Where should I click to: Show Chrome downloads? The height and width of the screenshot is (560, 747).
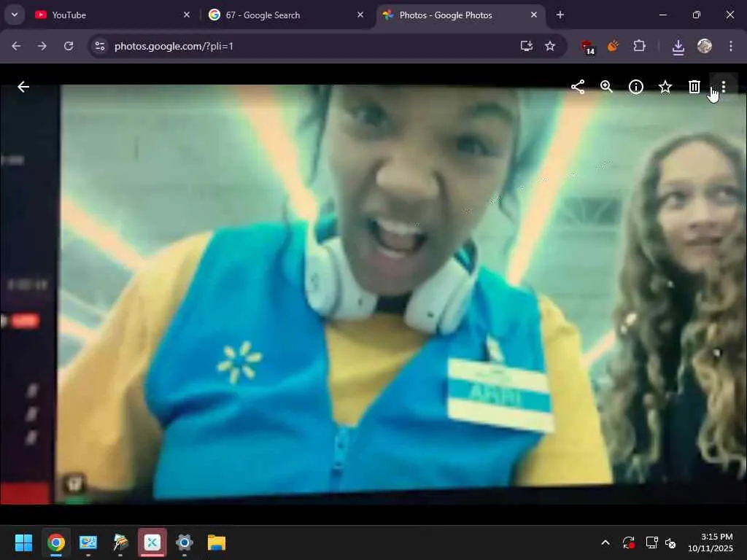[x=678, y=47]
